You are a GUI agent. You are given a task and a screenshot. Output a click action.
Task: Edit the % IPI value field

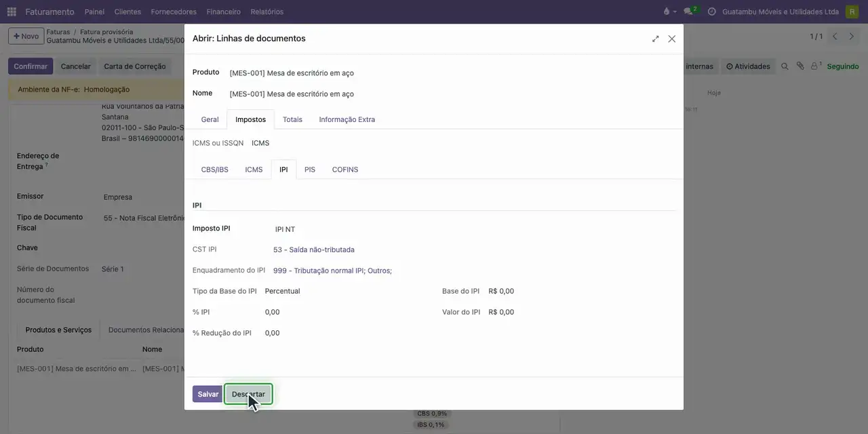coord(272,312)
